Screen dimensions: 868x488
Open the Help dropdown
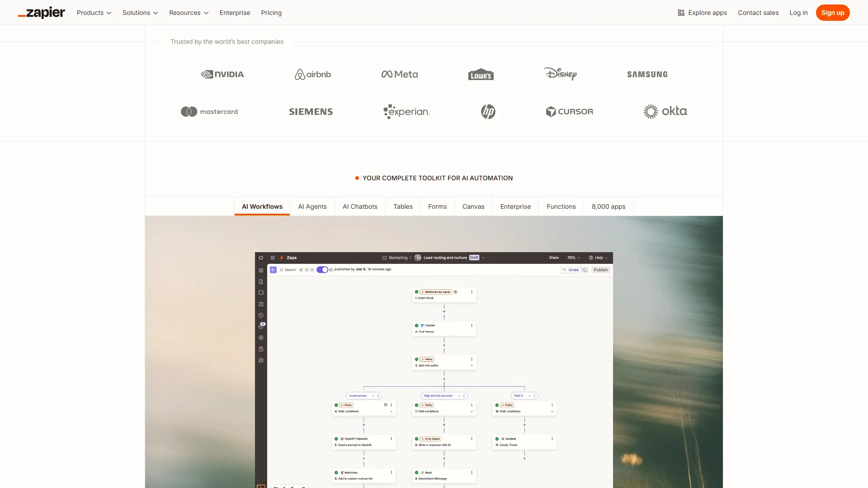pos(598,258)
